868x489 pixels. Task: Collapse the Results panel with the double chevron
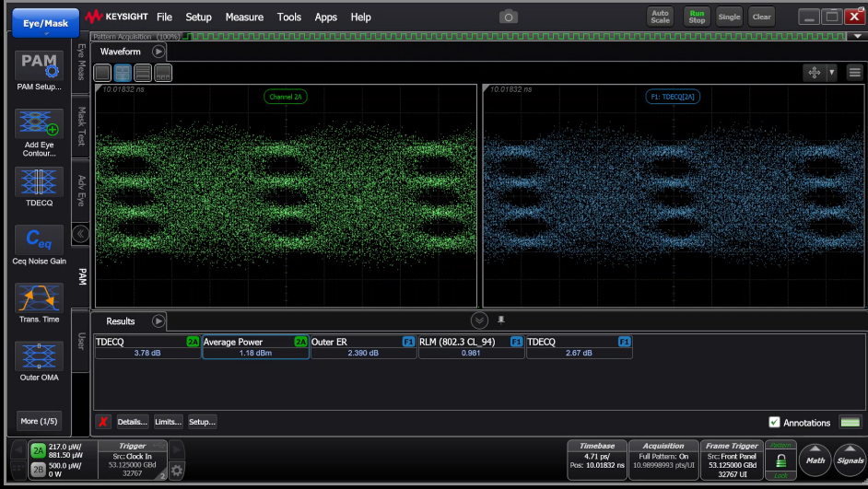(x=479, y=320)
